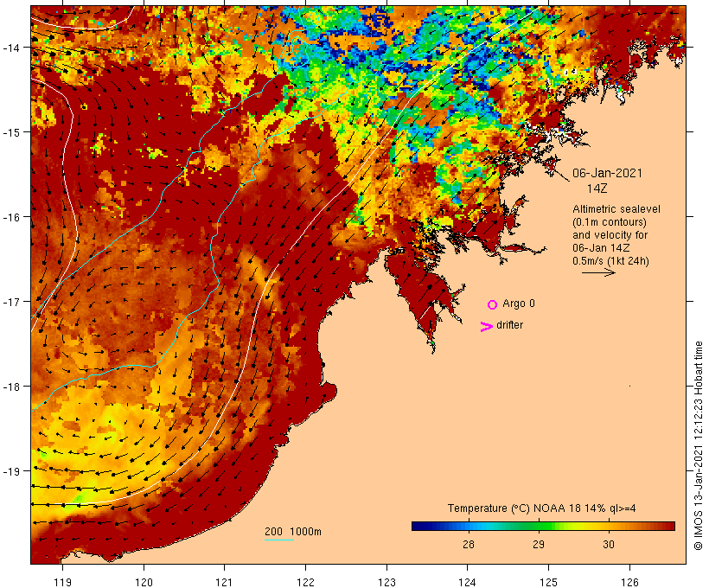This screenshot has height=588, width=709.
Task: Click the '14Z' time label
Action: tap(597, 189)
